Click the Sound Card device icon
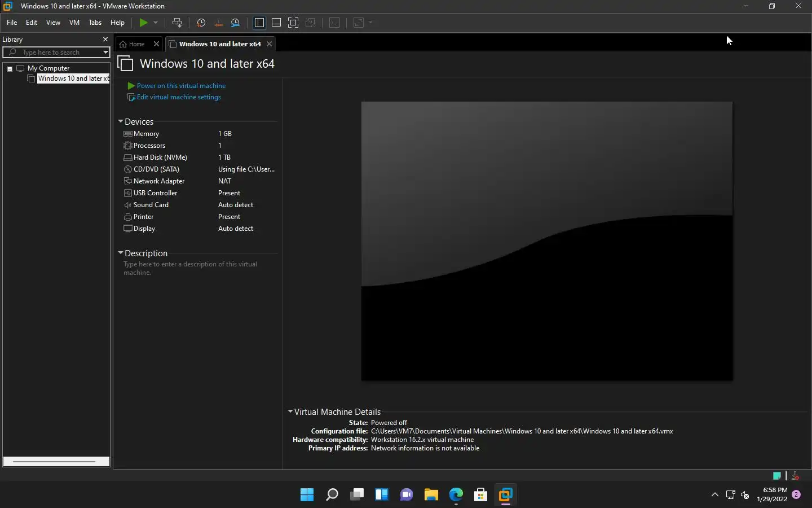The width and height of the screenshot is (812, 508). (128, 205)
